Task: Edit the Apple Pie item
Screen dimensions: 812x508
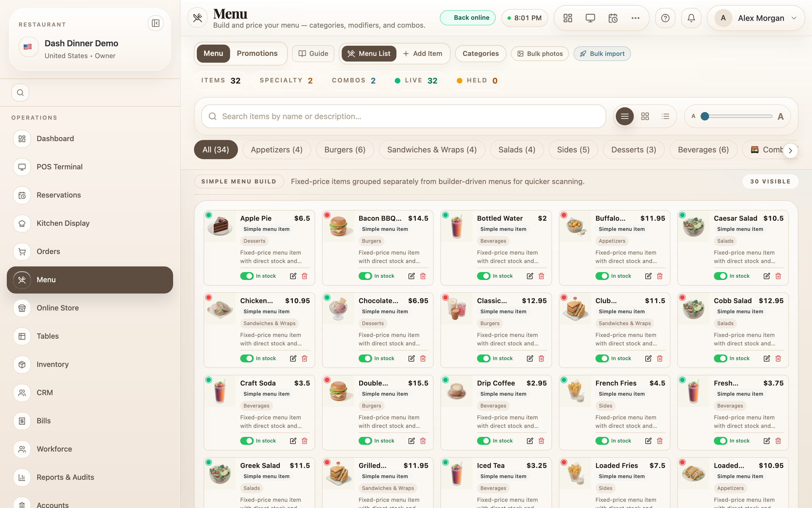Action: (293, 276)
